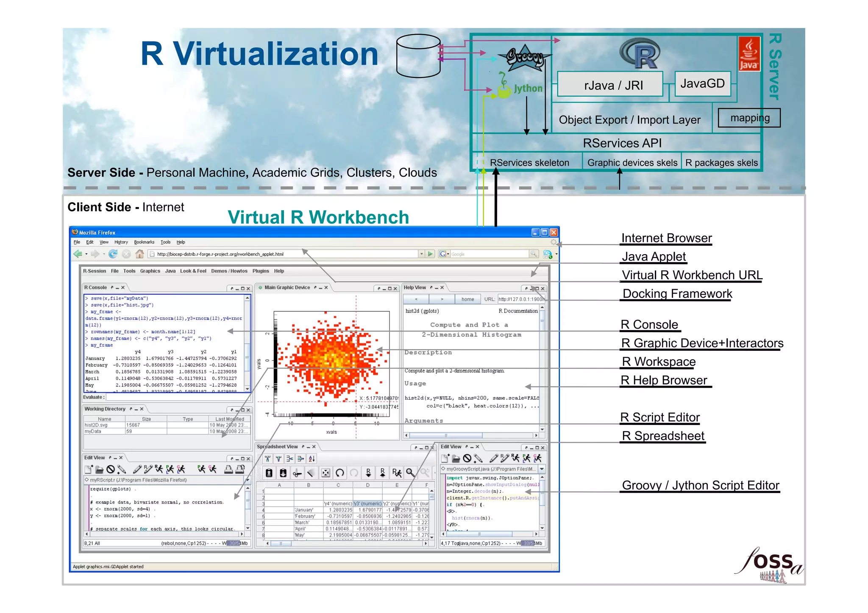Click spreadsheet column header D
Image resolution: width=868 pixels, height=613 pixels.
click(x=367, y=485)
